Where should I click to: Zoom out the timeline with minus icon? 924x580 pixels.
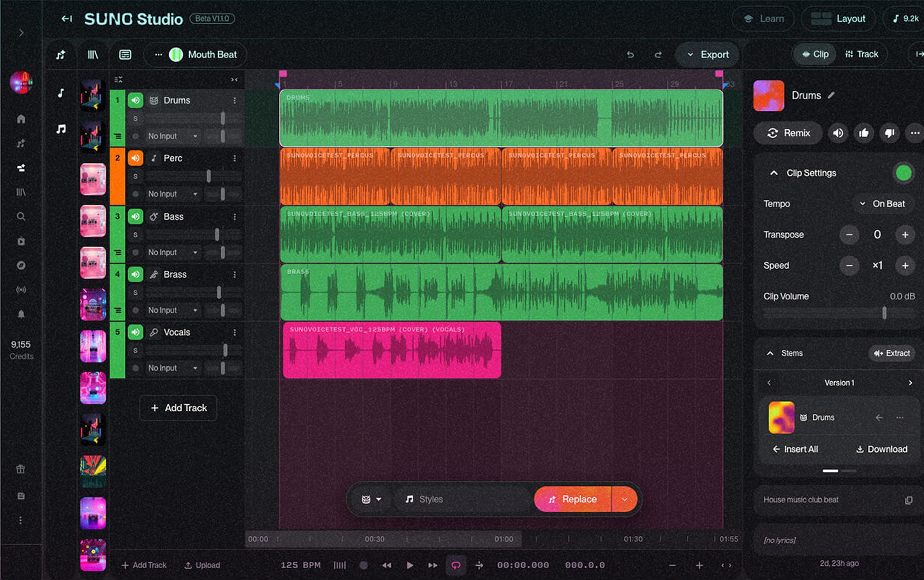pos(672,566)
